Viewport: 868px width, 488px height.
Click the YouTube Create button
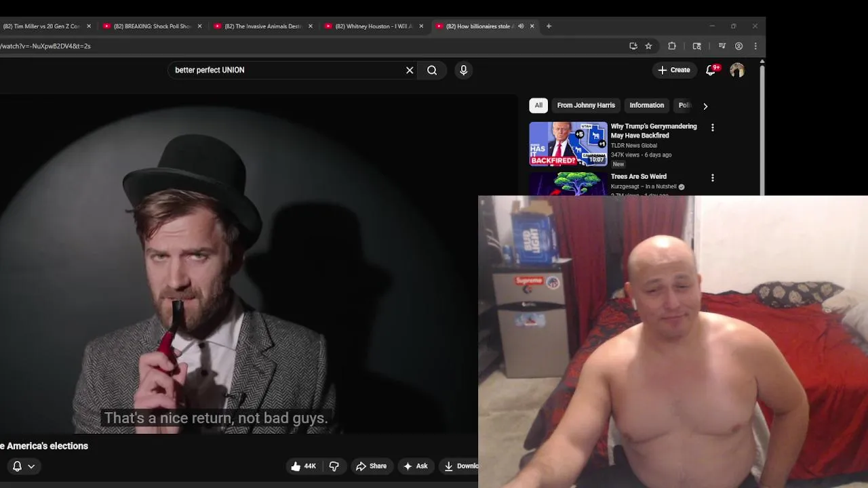click(x=674, y=70)
